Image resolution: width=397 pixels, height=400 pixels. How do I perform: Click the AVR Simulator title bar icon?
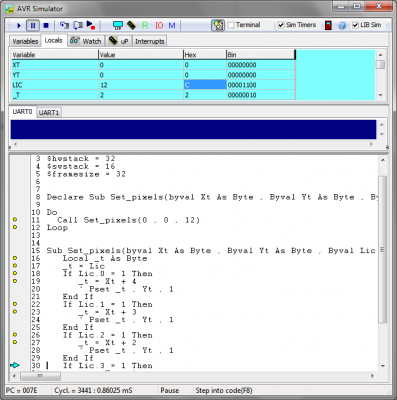click(x=10, y=9)
